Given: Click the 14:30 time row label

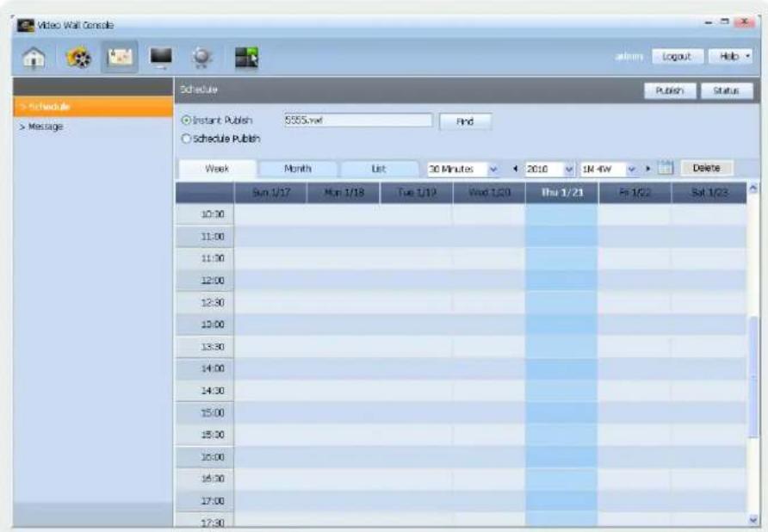Looking at the screenshot, I should point(205,391).
